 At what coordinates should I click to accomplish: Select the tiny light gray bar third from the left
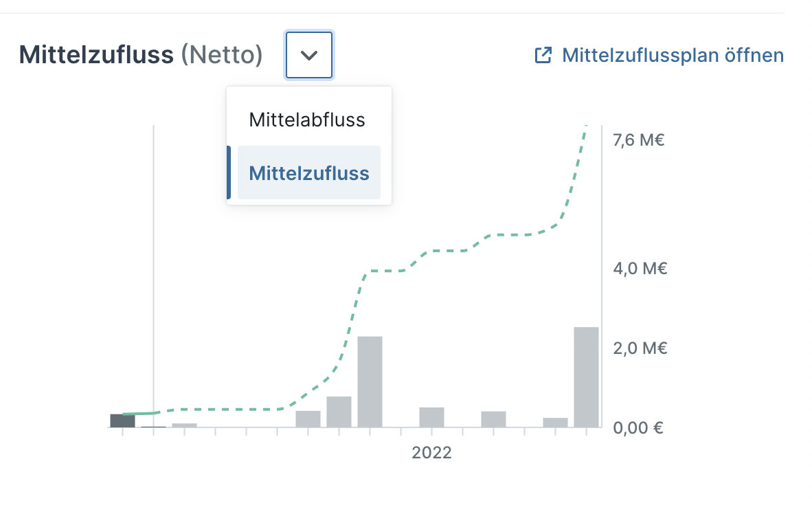tap(184, 425)
